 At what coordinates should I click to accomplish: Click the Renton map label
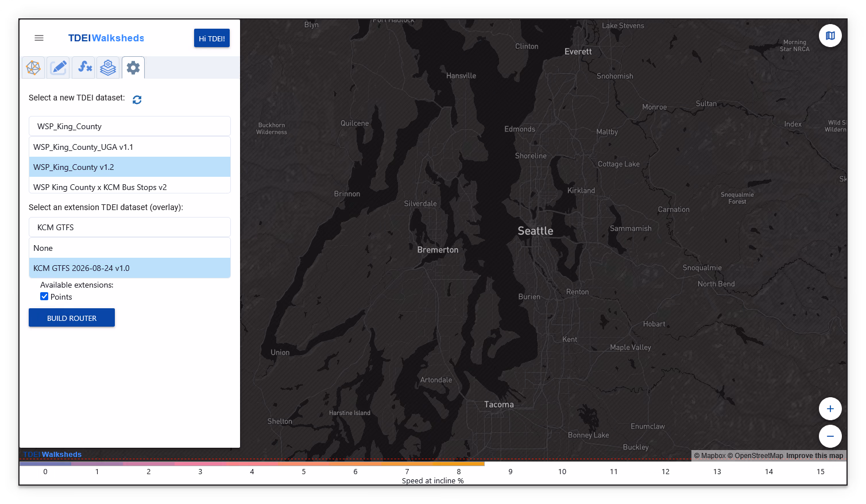[577, 292]
